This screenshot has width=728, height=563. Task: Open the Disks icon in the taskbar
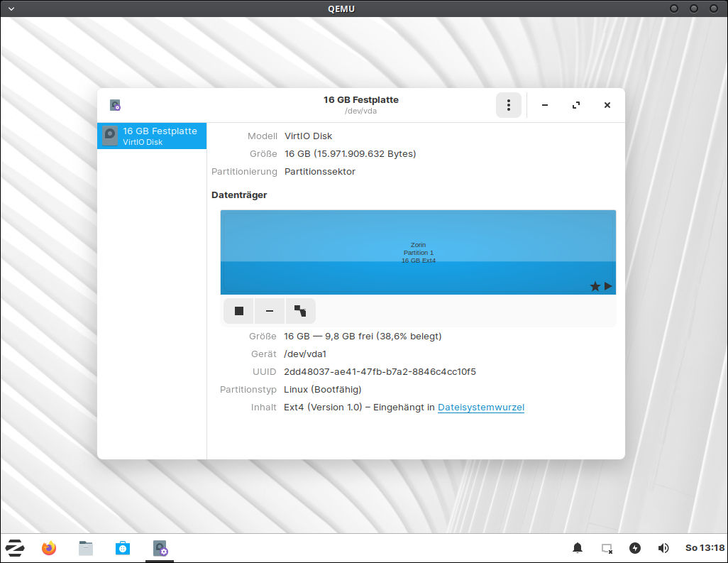click(x=160, y=548)
